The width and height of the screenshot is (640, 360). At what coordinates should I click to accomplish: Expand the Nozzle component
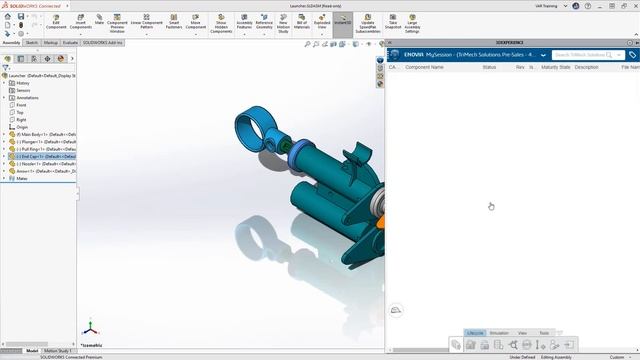(4, 164)
